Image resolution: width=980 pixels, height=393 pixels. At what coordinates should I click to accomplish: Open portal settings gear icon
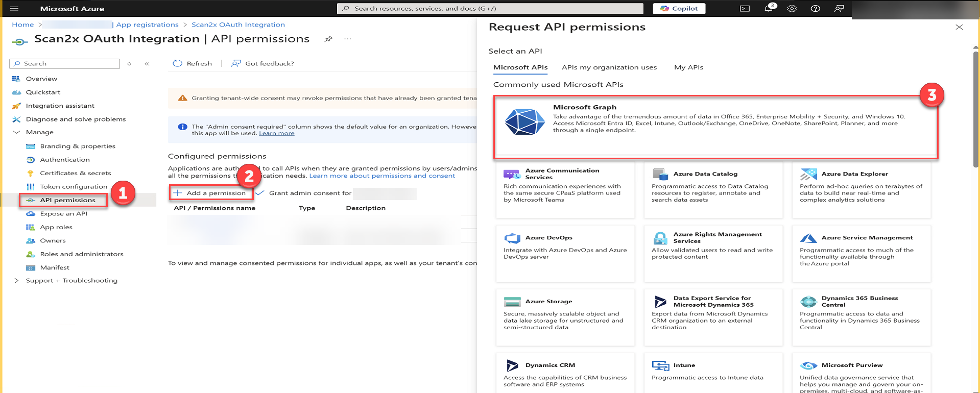pyautogui.click(x=792, y=9)
